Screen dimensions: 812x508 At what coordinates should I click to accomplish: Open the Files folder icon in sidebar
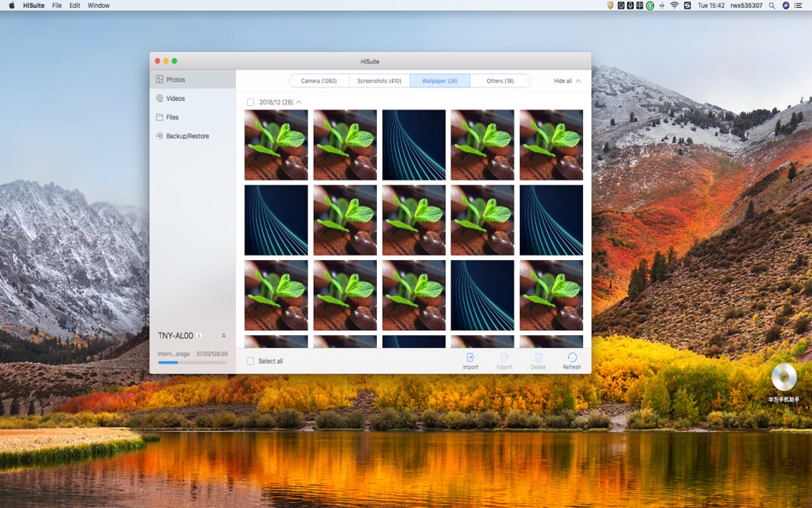pos(160,117)
